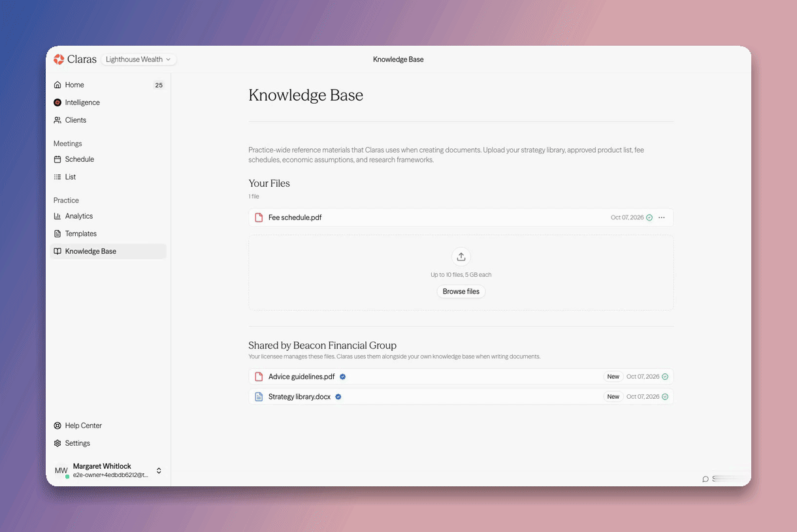The width and height of the screenshot is (797, 532).
Task: Click the Clients people icon
Action: click(x=57, y=120)
